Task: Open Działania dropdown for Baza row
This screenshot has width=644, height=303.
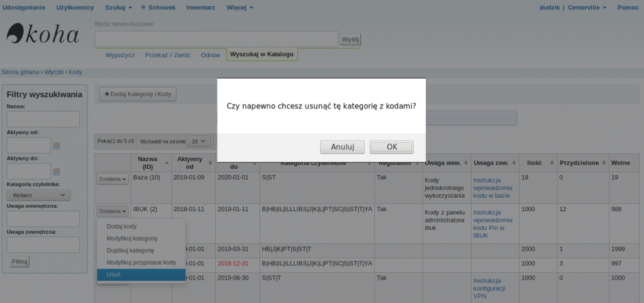Action: pyautogui.click(x=113, y=179)
